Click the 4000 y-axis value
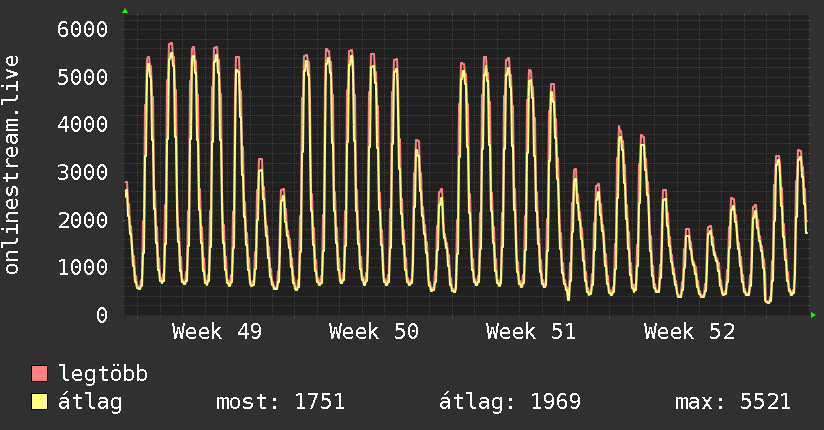 tap(81, 125)
